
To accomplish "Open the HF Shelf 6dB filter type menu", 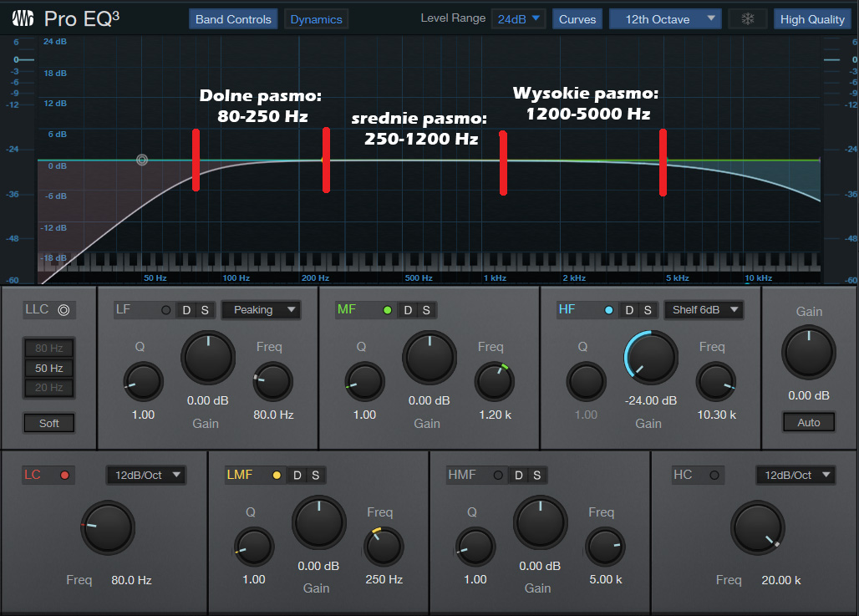I will pos(704,310).
